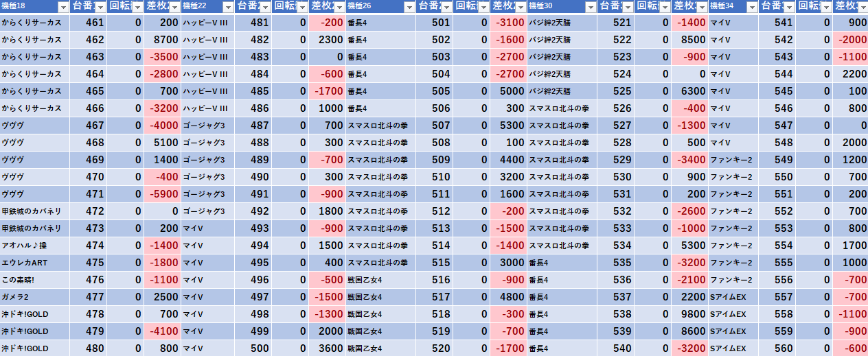
Task: Select machine number cell 548
Action: coord(777,143)
